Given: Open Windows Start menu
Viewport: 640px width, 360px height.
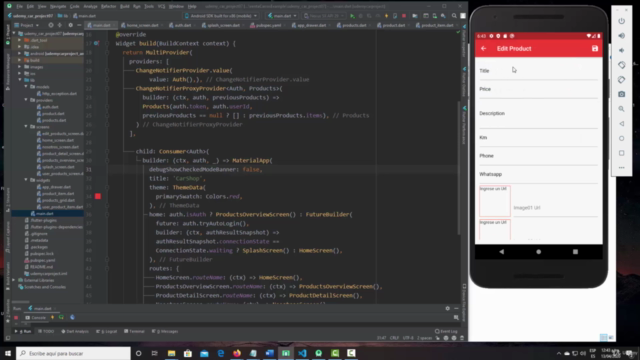Looking at the screenshot, I should (x=8, y=353).
